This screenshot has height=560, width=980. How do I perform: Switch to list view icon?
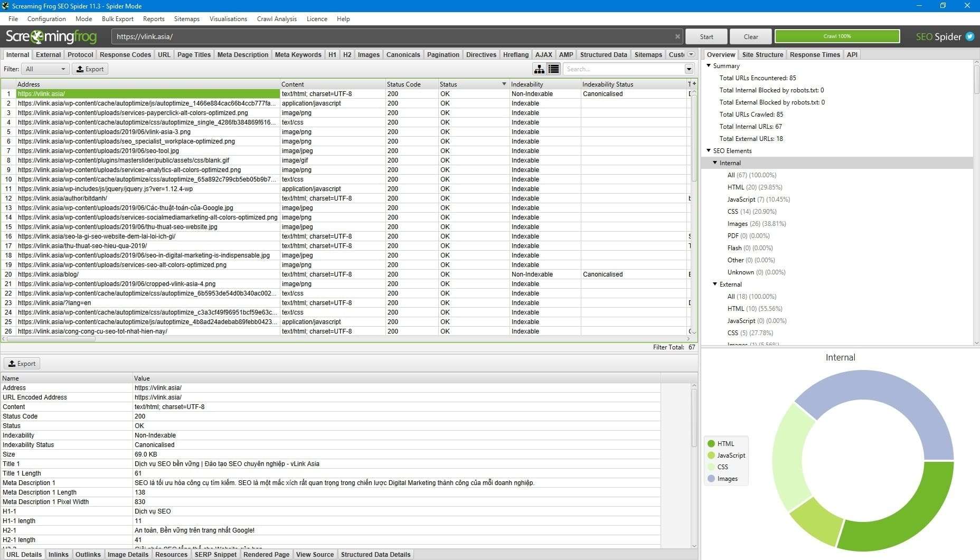pyautogui.click(x=553, y=69)
